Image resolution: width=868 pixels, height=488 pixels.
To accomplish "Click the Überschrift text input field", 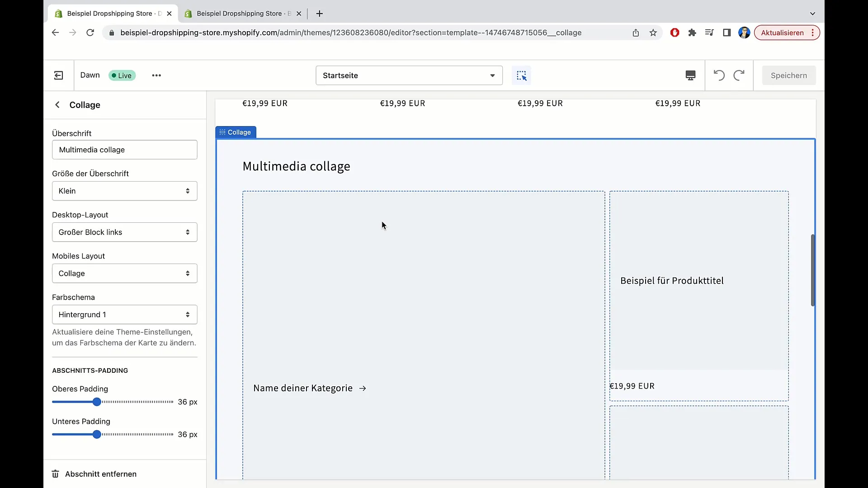I will pyautogui.click(x=124, y=150).
